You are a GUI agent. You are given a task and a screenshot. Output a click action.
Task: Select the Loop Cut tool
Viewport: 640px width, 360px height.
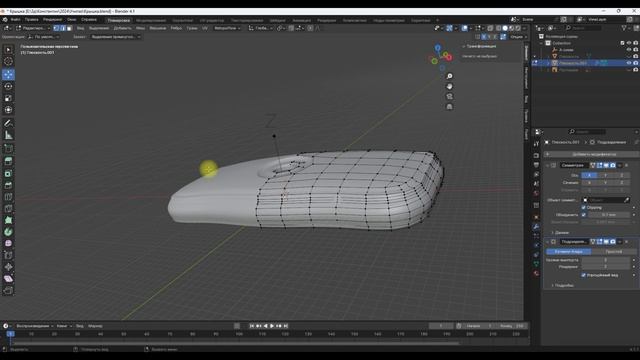click(x=8, y=197)
